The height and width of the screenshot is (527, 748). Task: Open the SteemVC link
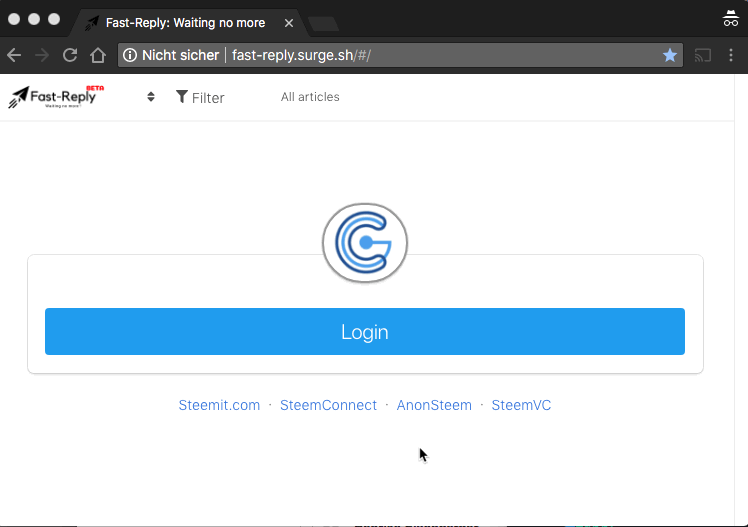(521, 405)
